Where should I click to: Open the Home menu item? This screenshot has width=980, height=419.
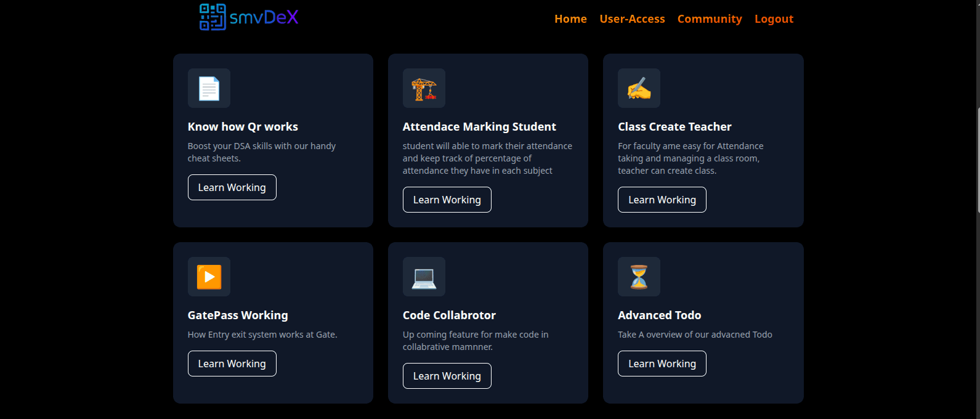pyautogui.click(x=570, y=19)
